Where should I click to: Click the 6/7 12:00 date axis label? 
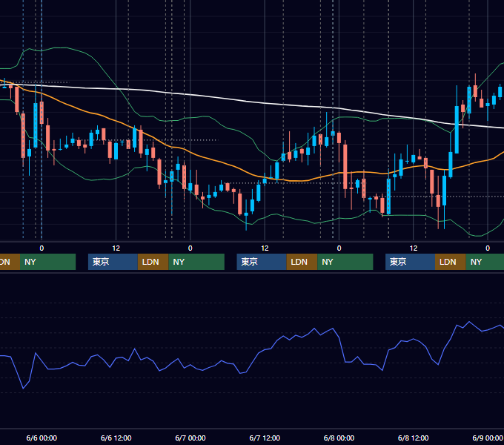point(265,438)
